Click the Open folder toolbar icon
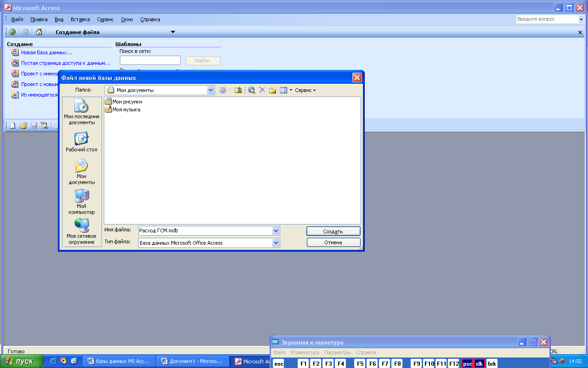 coord(23,125)
